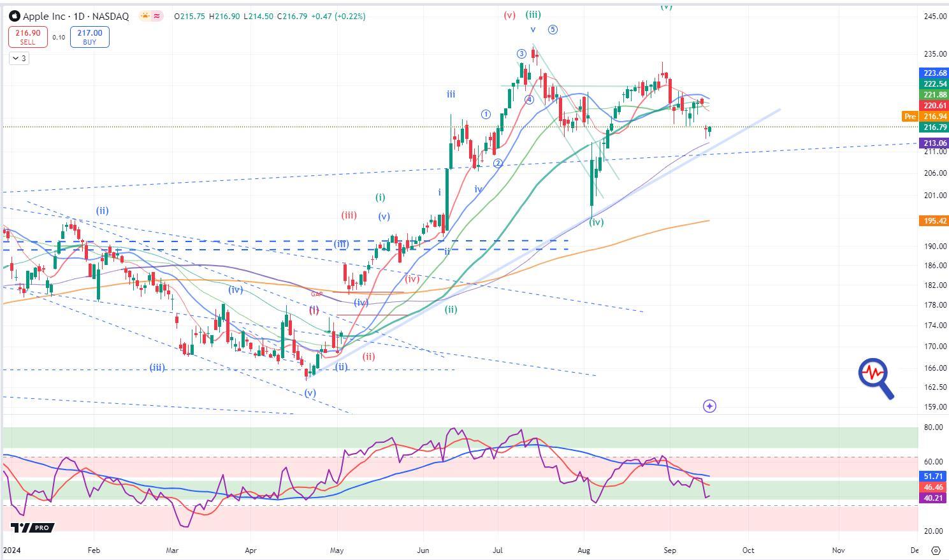Click blue (v) label at April low
The width and height of the screenshot is (949, 560).
[x=310, y=393]
